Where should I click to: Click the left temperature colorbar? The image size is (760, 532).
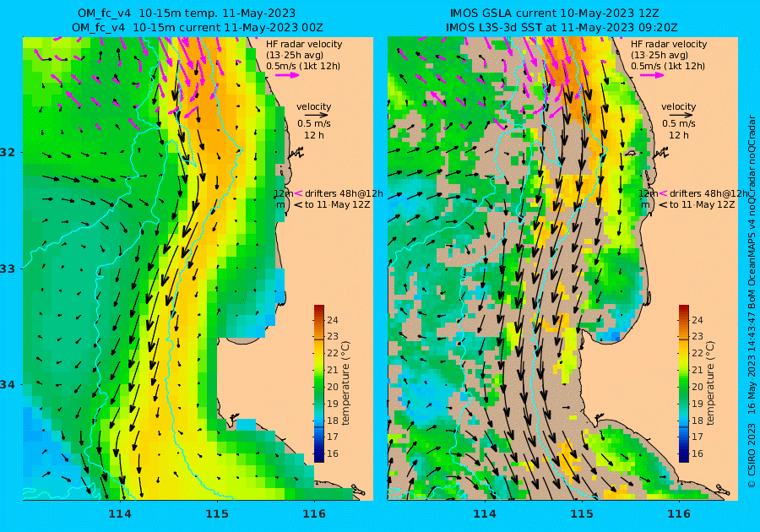(x=319, y=383)
